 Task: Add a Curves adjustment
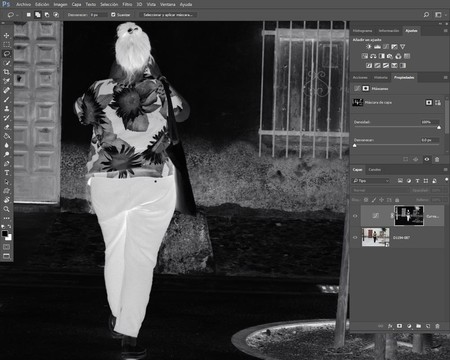386,47
